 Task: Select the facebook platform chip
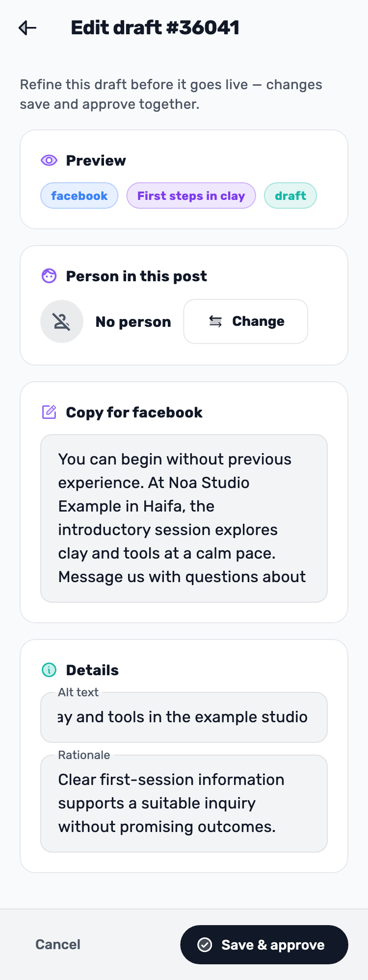click(x=79, y=196)
